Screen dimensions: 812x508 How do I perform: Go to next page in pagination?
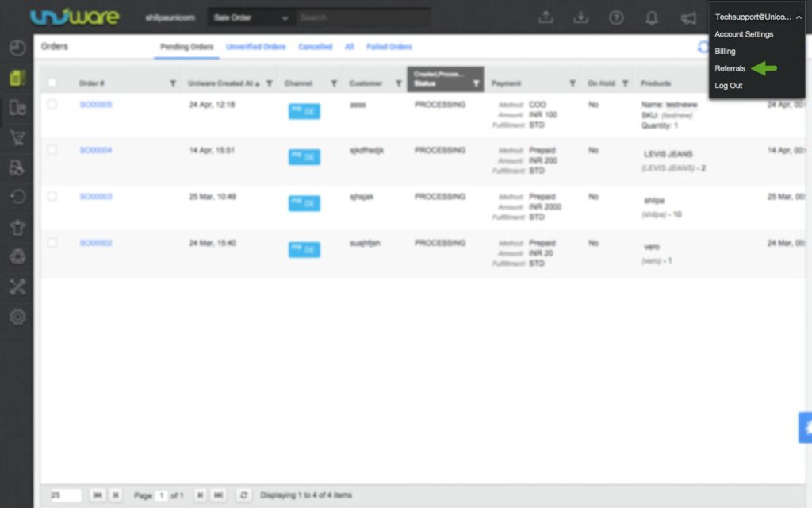coord(200,495)
